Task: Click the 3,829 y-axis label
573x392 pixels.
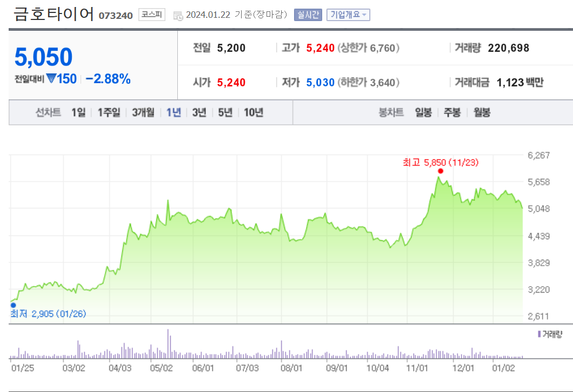Action: pyautogui.click(x=538, y=263)
